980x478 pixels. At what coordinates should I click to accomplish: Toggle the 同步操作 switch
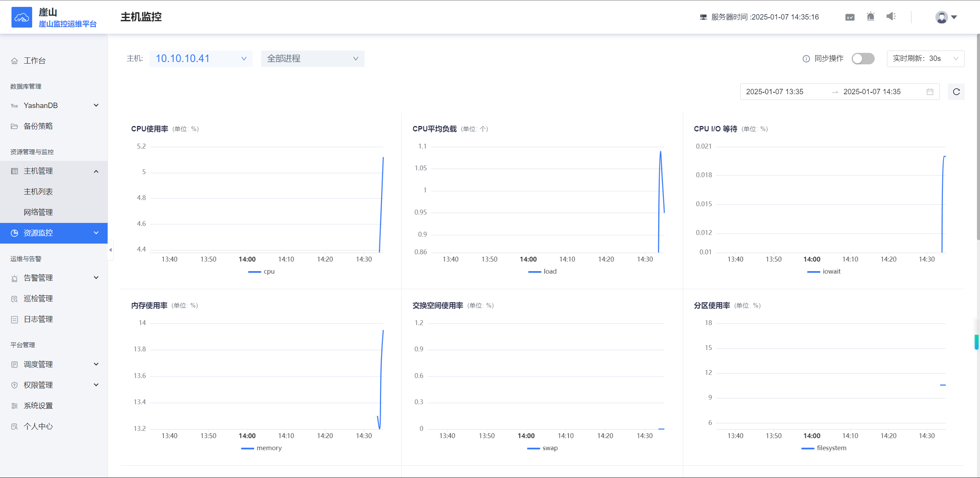pos(863,59)
